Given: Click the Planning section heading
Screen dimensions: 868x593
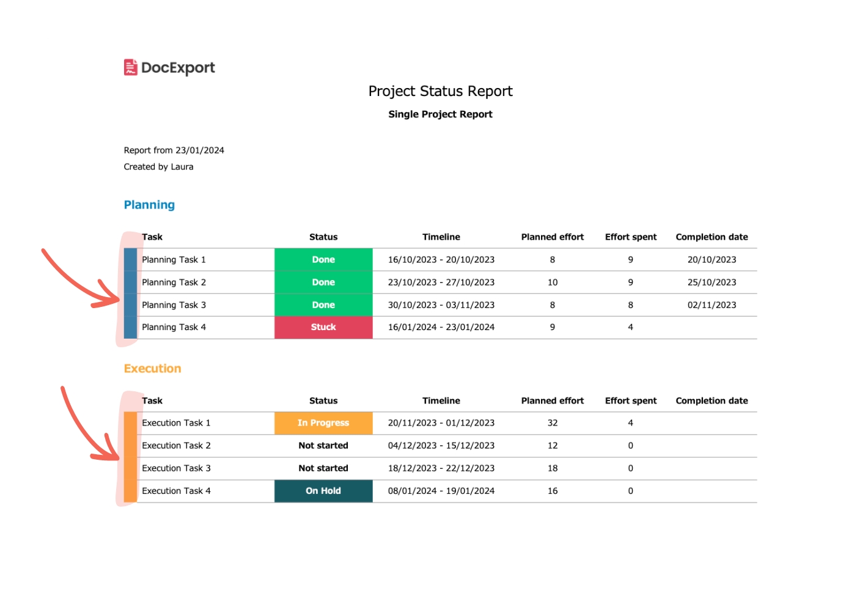Looking at the screenshot, I should 149,205.
